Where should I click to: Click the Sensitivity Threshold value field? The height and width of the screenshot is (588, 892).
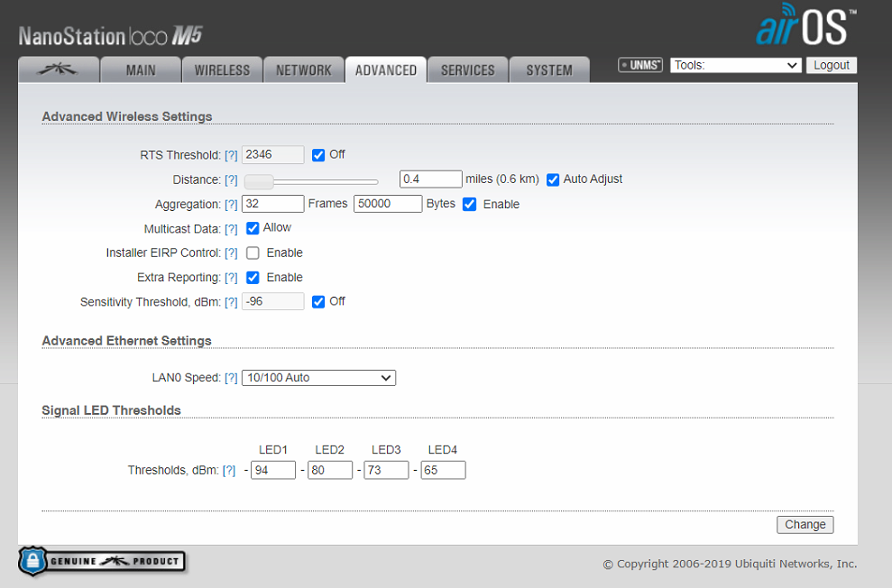(273, 301)
